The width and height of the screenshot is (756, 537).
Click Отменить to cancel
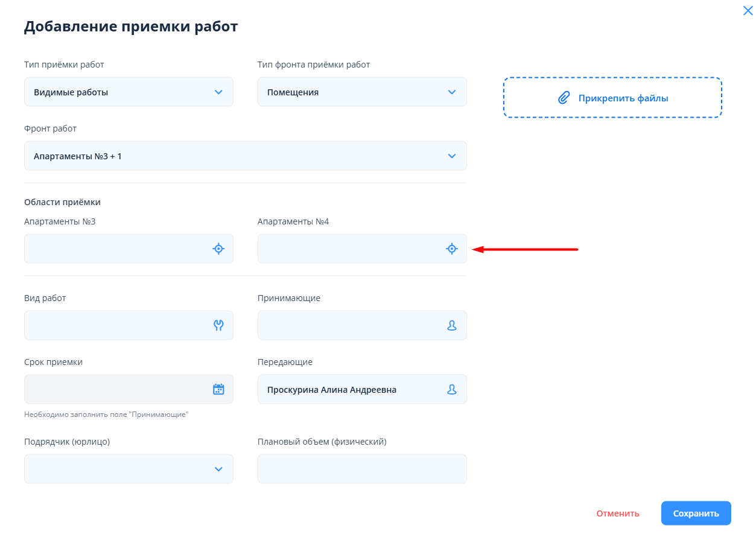coord(617,513)
